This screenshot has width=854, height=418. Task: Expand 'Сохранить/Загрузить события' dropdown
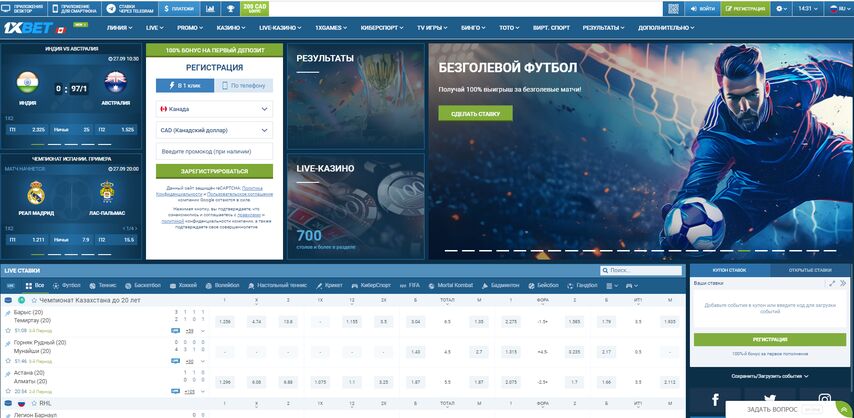(770, 376)
